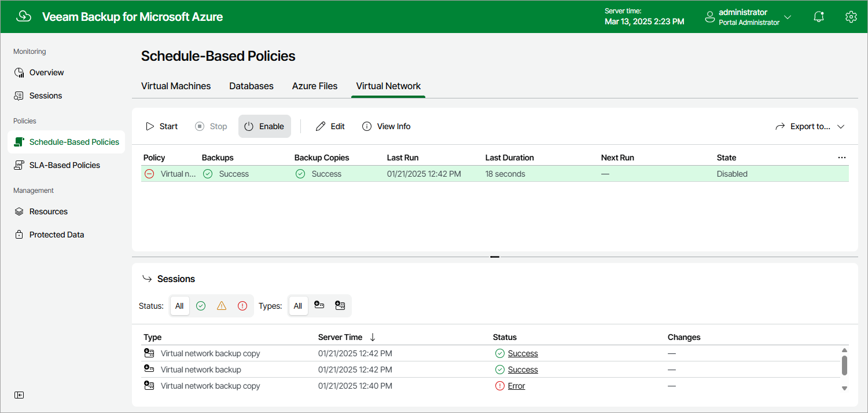
Task: Click the 12:42 PM backup copy type icon
Action: coord(149,353)
